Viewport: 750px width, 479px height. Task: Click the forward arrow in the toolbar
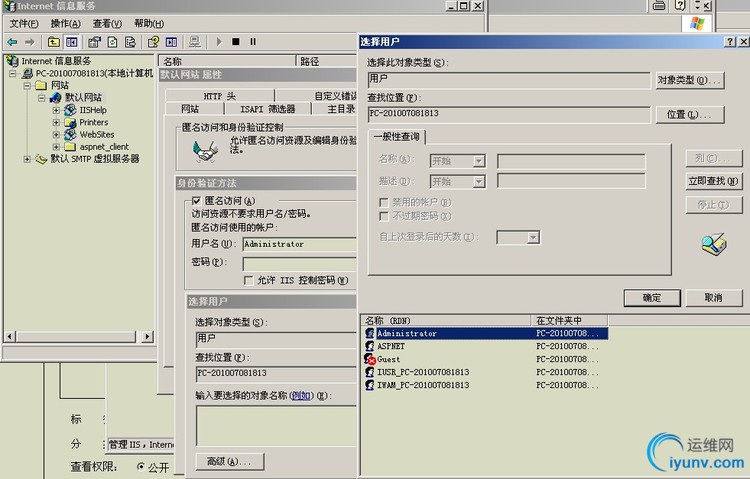30,42
